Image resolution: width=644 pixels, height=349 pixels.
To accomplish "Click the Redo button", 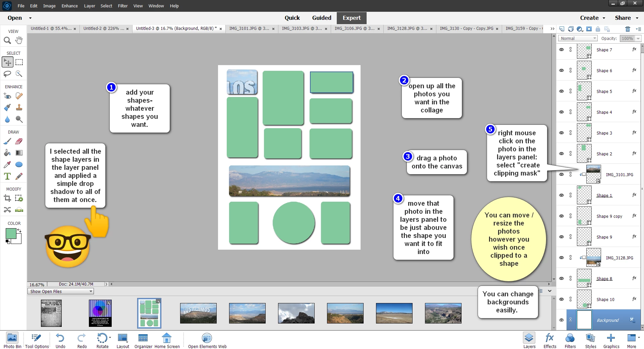I will [82, 340].
